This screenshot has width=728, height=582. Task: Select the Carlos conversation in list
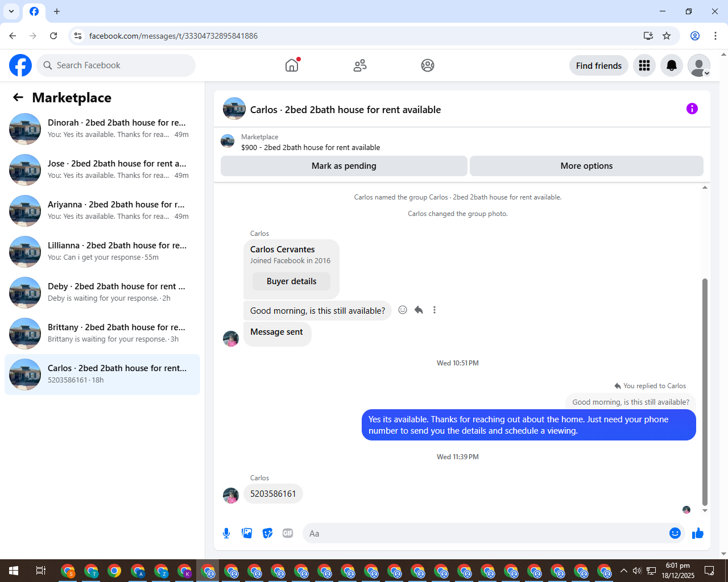click(x=102, y=375)
